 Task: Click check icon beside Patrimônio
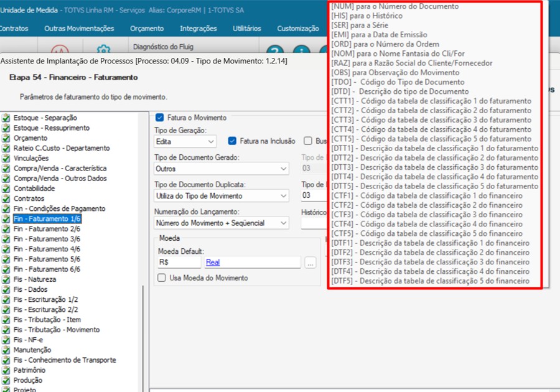[6, 370]
